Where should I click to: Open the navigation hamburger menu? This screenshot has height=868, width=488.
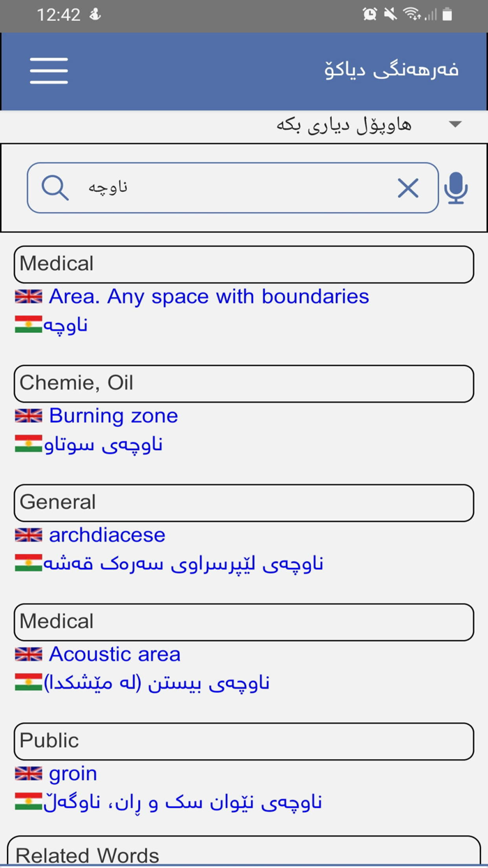click(x=48, y=70)
